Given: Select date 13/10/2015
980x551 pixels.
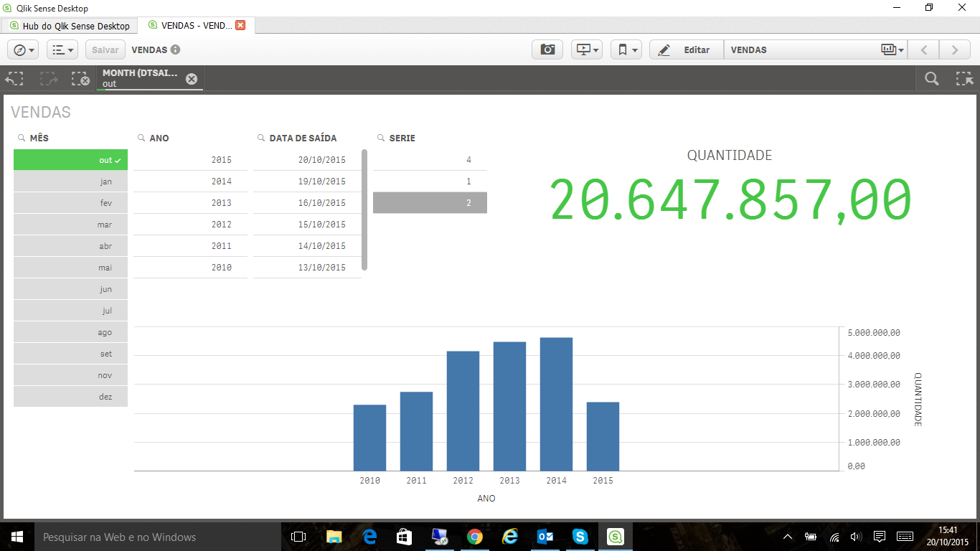Looking at the screenshot, I should point(307,268).
